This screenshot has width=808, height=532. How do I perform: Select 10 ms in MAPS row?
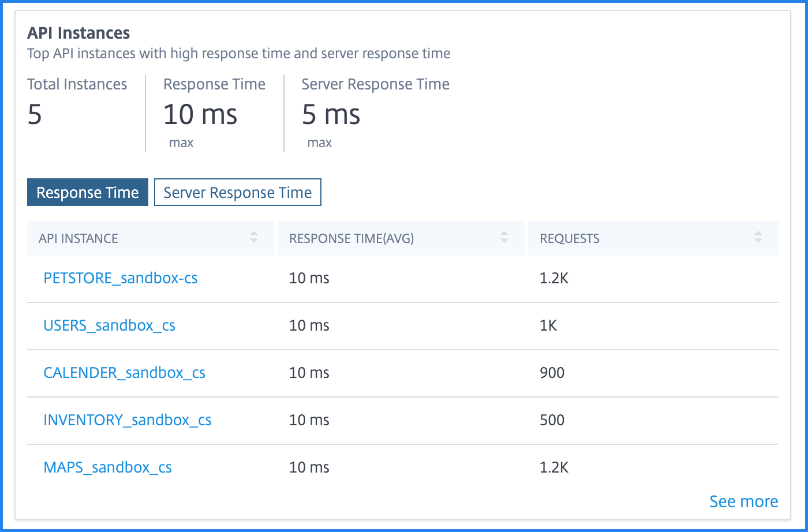(309, 467)
